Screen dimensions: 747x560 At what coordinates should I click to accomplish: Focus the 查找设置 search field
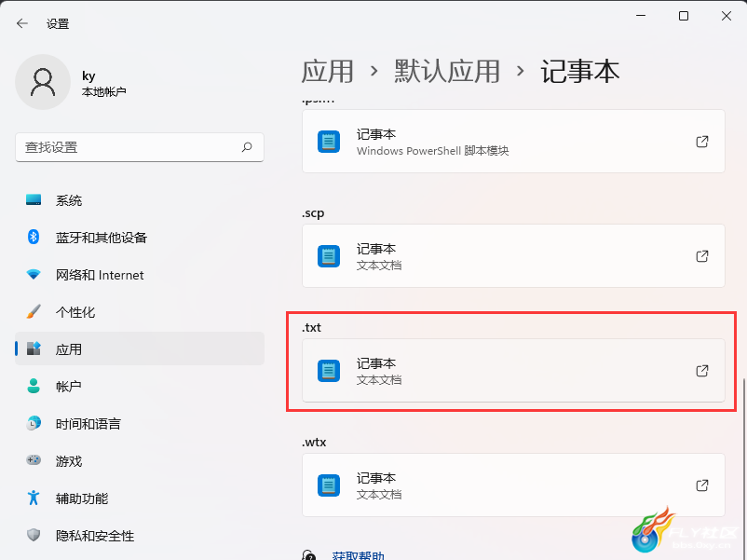tap(140, 147)
